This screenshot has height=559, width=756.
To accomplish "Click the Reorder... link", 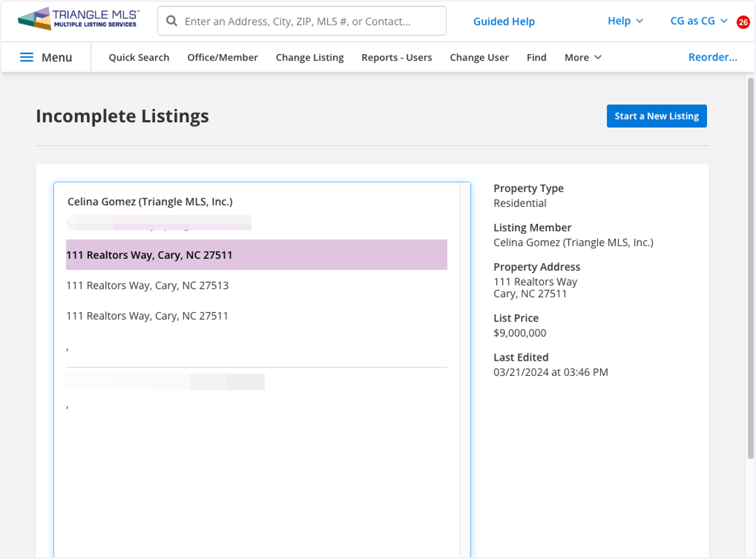I will 713,57.
